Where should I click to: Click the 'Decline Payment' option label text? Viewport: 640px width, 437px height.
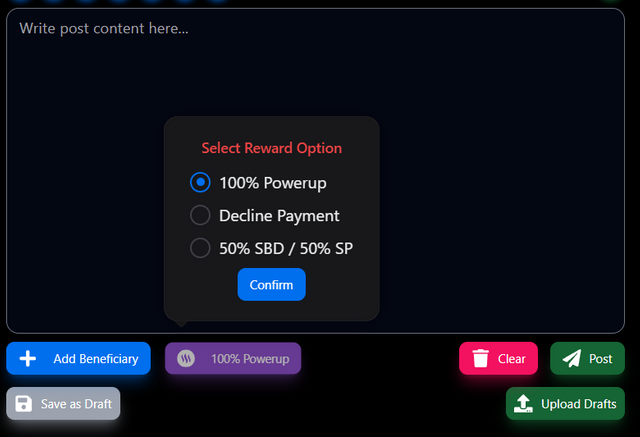(279, 215)
